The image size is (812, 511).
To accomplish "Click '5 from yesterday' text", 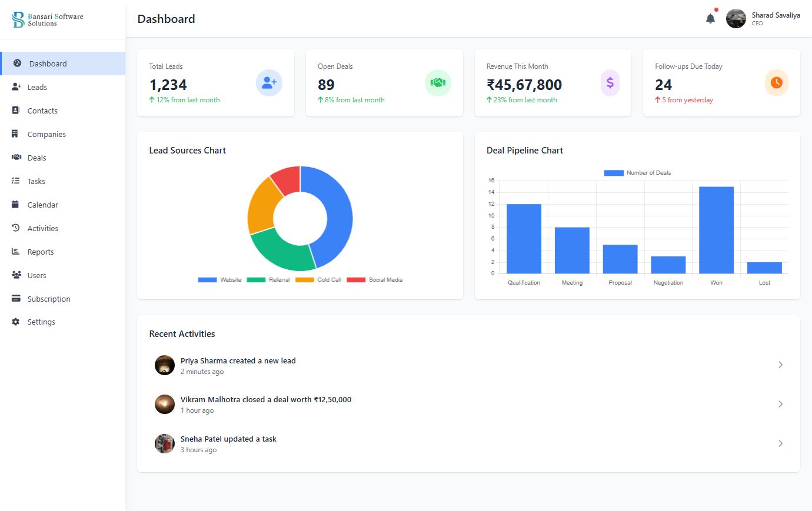I will click(687, 100).
